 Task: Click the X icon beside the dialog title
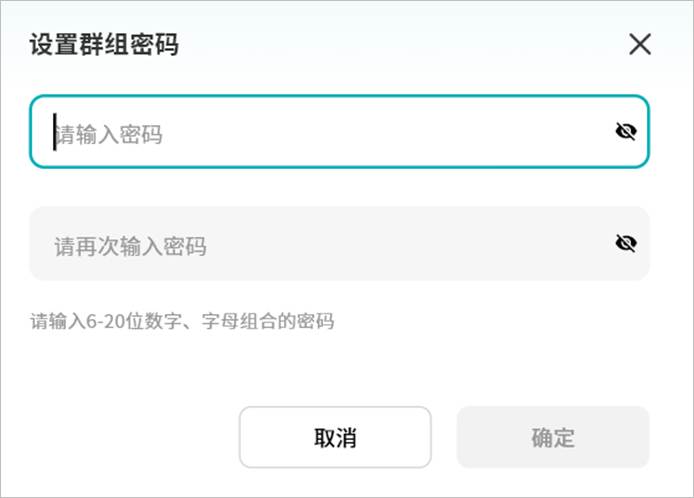(639, 44)
